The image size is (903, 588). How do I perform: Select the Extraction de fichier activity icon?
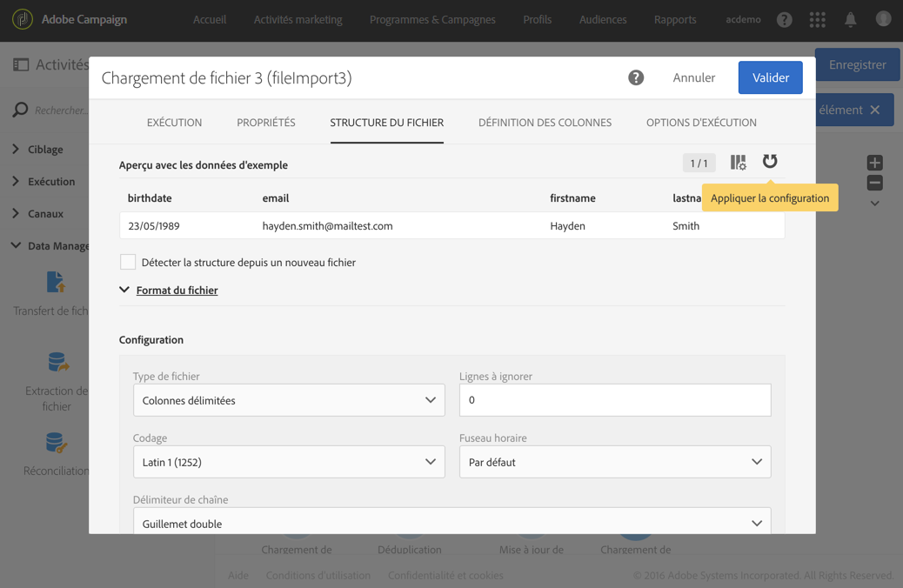coord(57,362)
